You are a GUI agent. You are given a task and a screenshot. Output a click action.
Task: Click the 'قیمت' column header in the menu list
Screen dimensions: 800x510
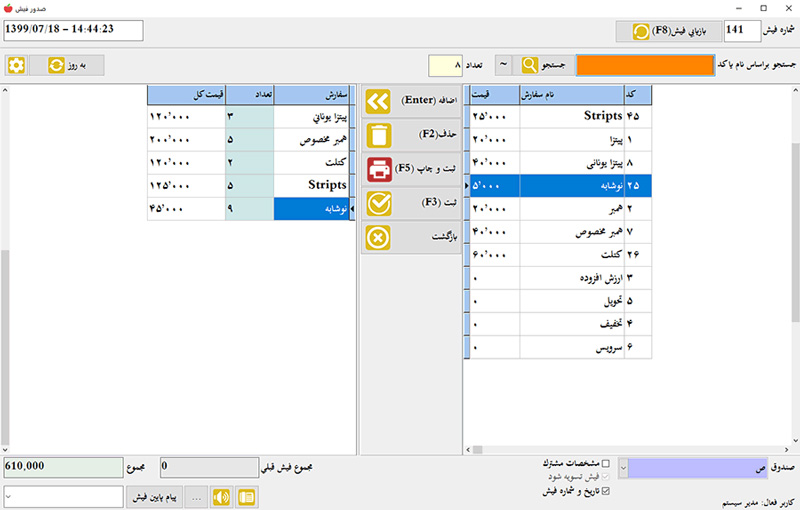[x=494, y=95]
